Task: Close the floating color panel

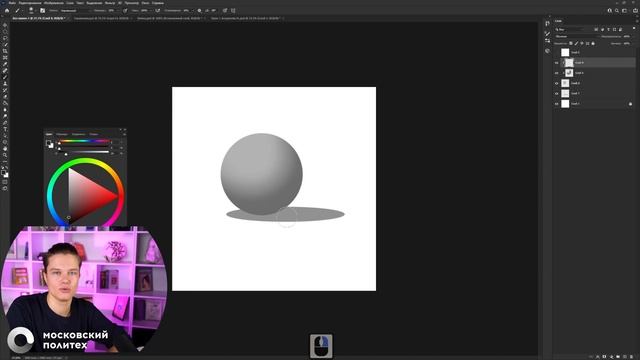Action: point(124,130)
